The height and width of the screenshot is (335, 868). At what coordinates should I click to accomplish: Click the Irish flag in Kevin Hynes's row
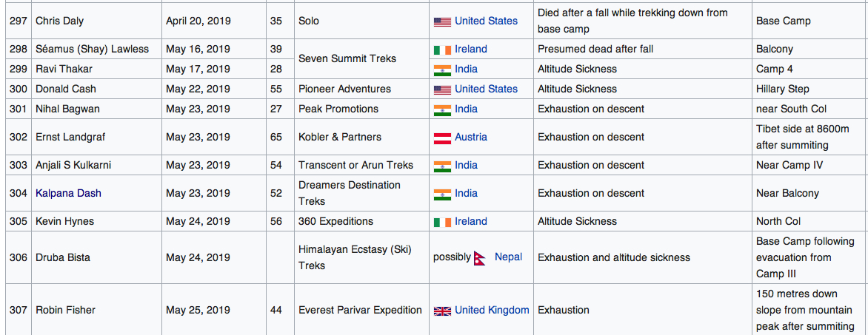click(441, 222)
